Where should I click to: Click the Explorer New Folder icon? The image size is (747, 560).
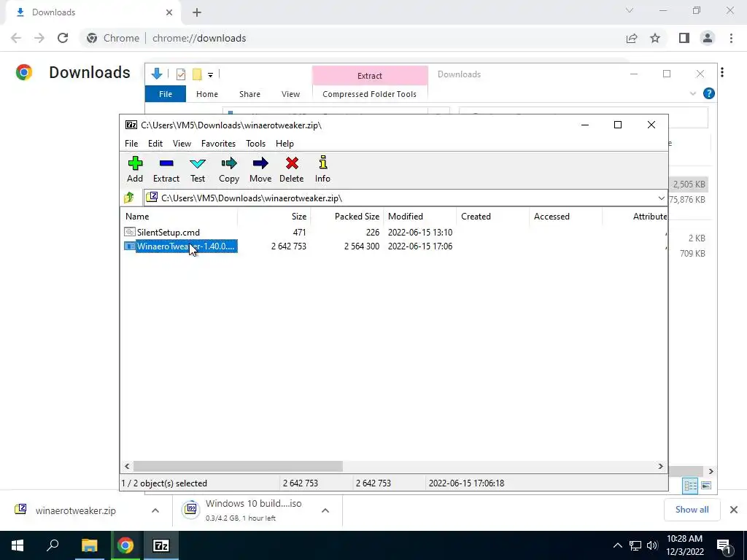pos(197,74)
